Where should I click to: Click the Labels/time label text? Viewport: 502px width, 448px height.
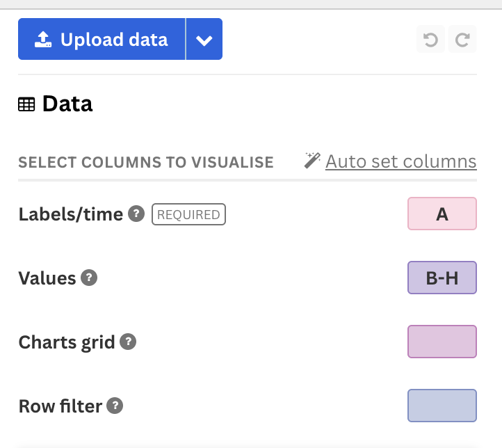[x=70, y=214]
